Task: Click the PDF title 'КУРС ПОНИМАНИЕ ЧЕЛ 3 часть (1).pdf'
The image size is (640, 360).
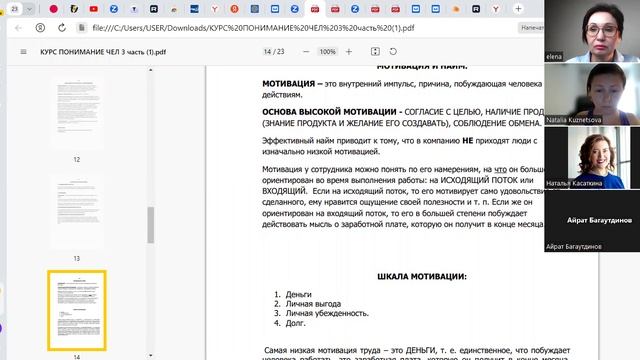Action: coord(103,52)
